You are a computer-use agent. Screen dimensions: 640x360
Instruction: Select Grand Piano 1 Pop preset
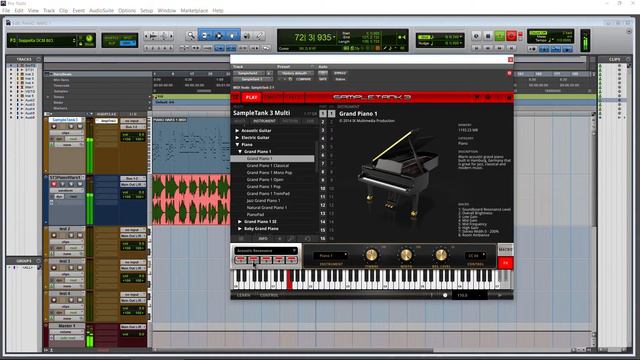[x=264, y=187]
